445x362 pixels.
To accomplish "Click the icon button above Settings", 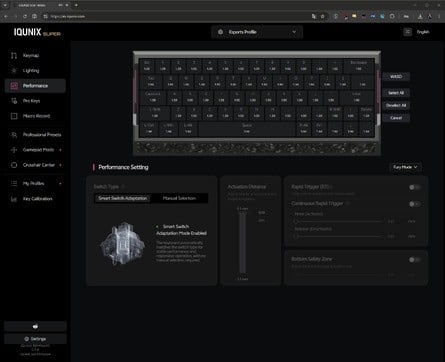I will [35, 326].
